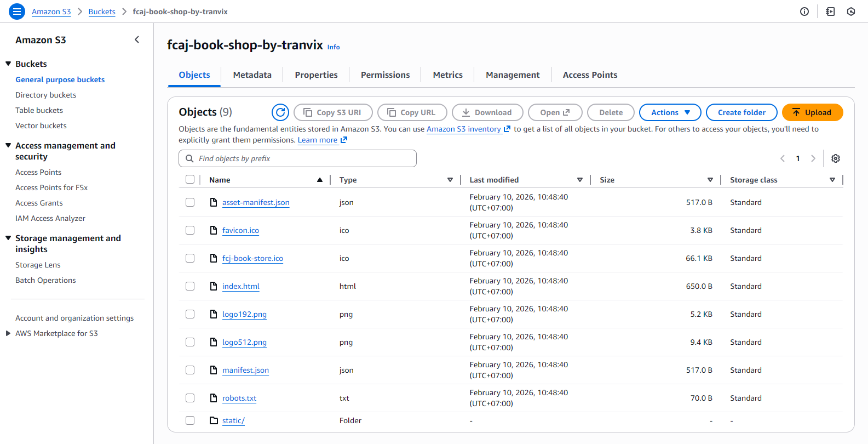Switch to the Access Points tab

pyautogui.click(x=590, y=75)
